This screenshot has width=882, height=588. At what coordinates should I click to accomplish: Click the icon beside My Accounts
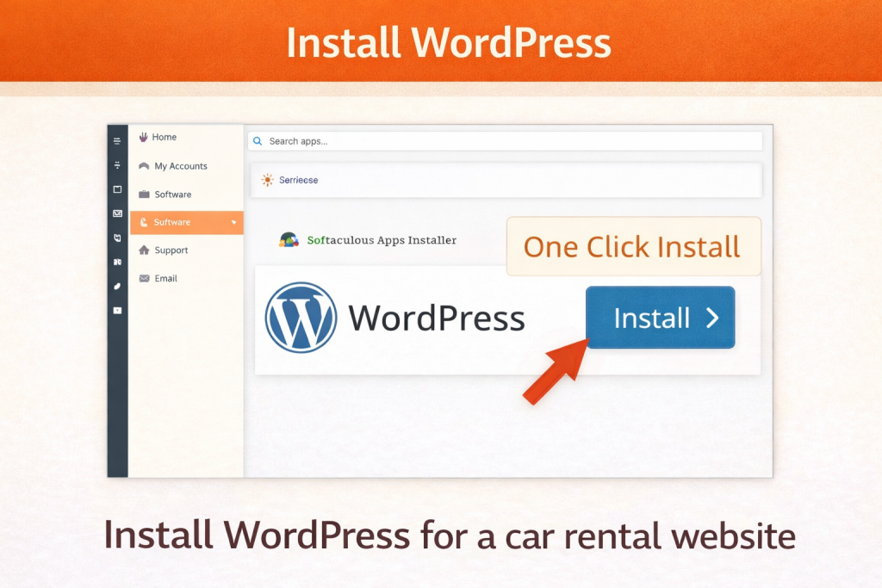tap(144, 166)
